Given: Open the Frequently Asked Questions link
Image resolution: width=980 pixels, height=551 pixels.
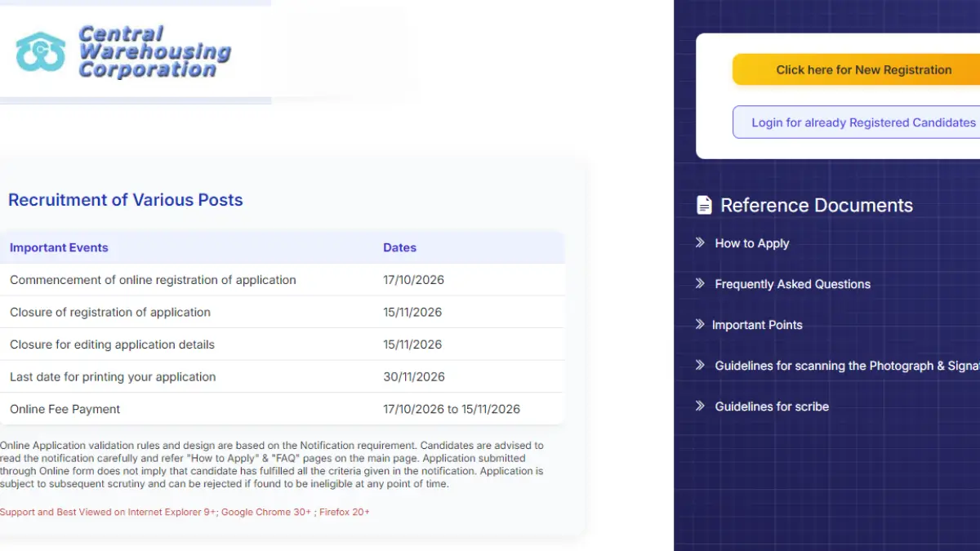Looking at the screenshot, I should [x=792, y=284].
